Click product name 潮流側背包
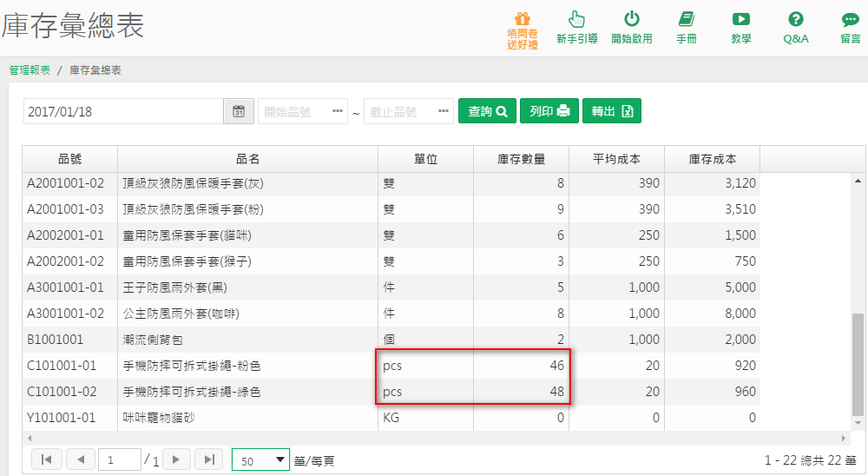Image resolution: width=868 pixels, height=476 pixels. click(x=153, y=340)
